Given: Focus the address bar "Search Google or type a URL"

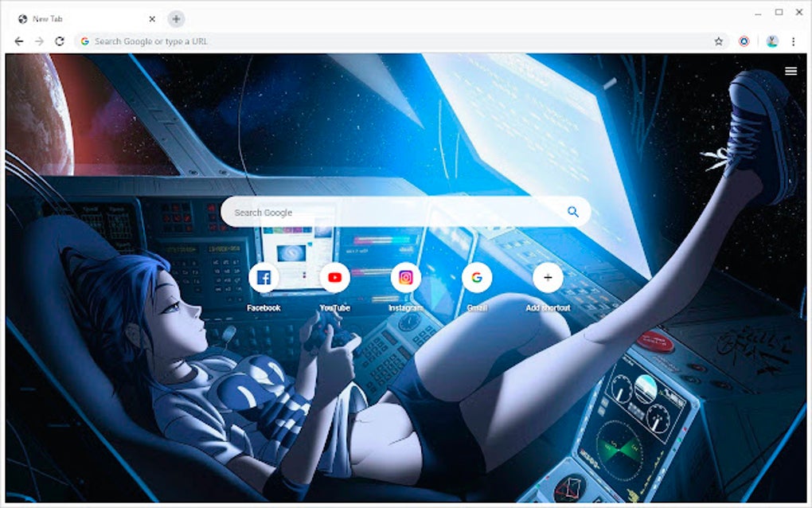Looking at the screenshot, I should tap(401, 41).
